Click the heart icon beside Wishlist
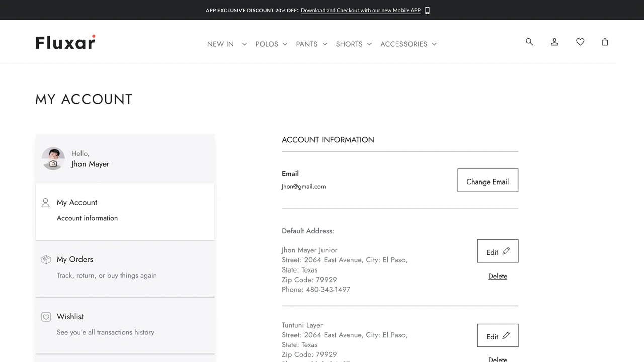This screenshot has height=362, width=644. 46,317
